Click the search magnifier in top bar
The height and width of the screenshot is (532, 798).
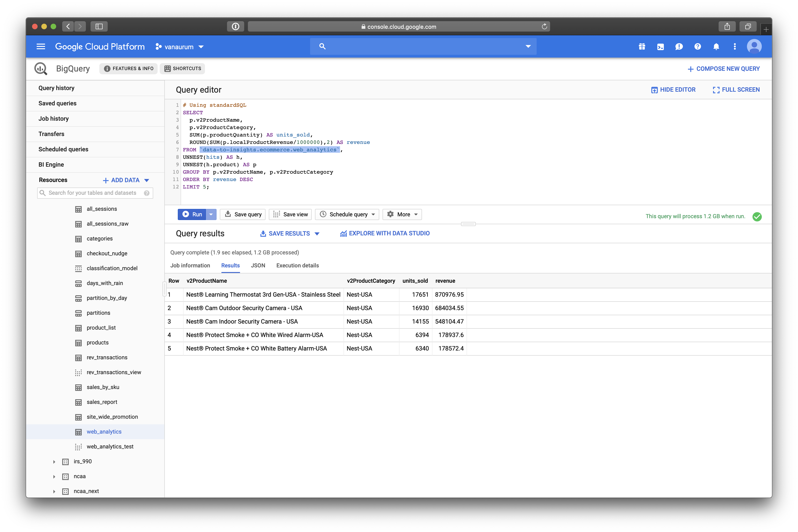pos(322,46)
